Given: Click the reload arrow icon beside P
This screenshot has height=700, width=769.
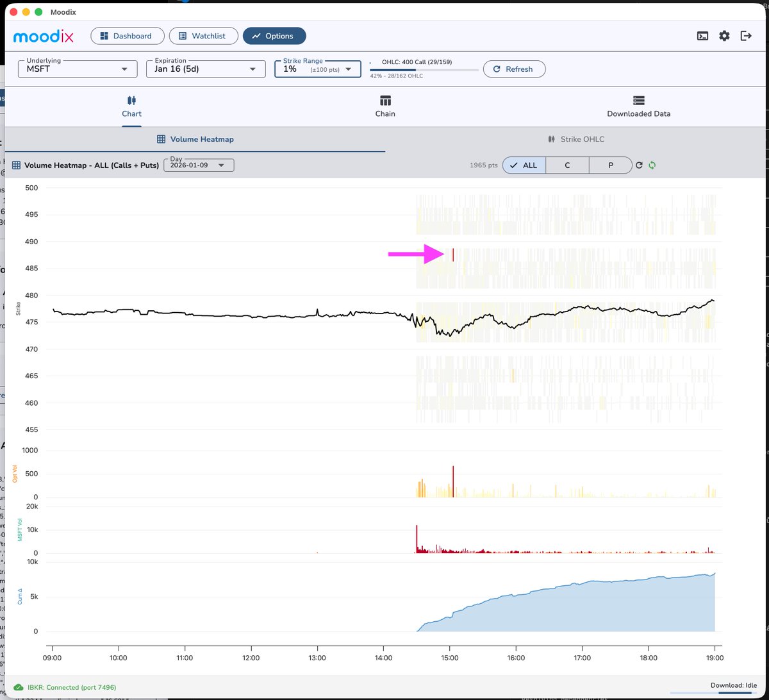Looking at the screenshot, I should (639, 165).
